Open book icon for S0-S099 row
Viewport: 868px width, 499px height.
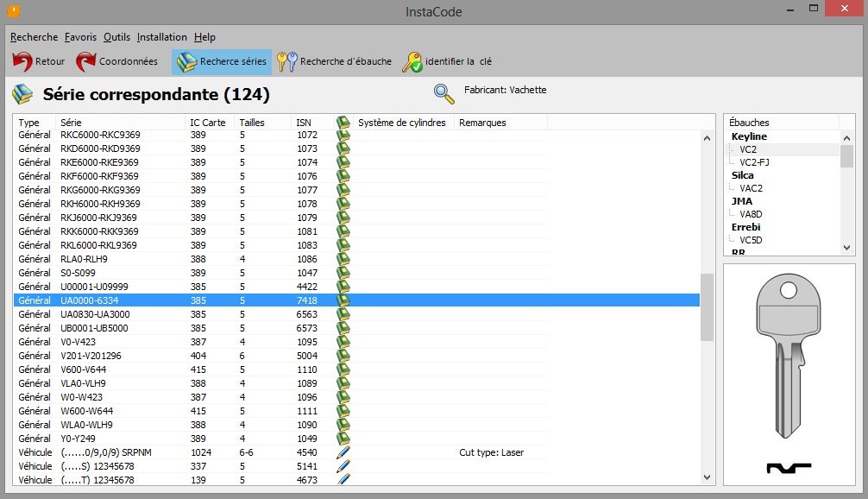(x=343, y=273)
